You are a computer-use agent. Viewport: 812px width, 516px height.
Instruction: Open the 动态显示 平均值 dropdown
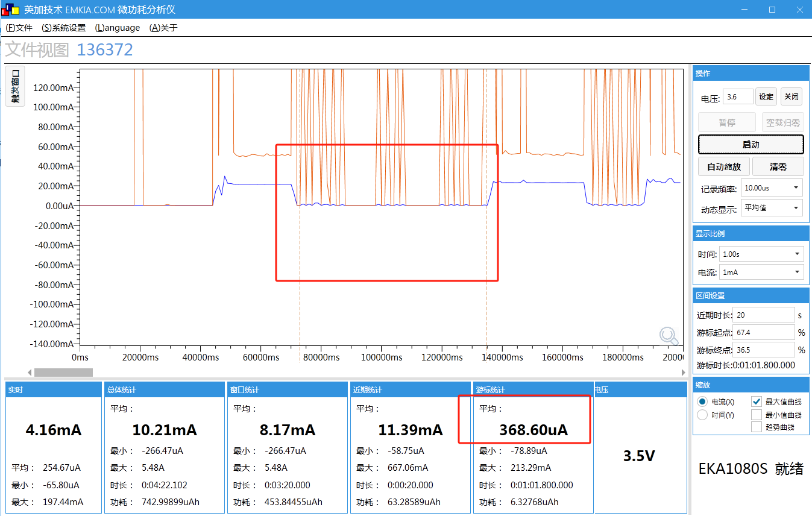click(x=772, y=208)
